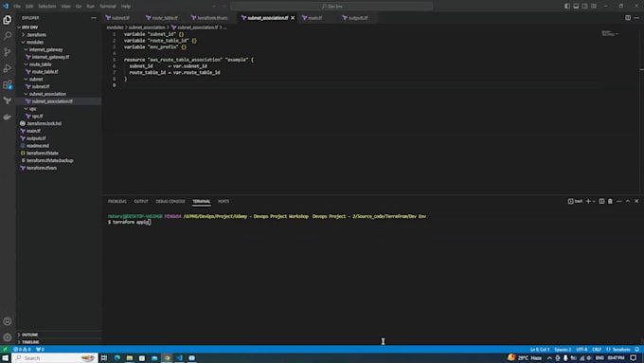Click subnet_association breadcrumb folder segment
The image size is (644, 363).
[x=147, y=27]
